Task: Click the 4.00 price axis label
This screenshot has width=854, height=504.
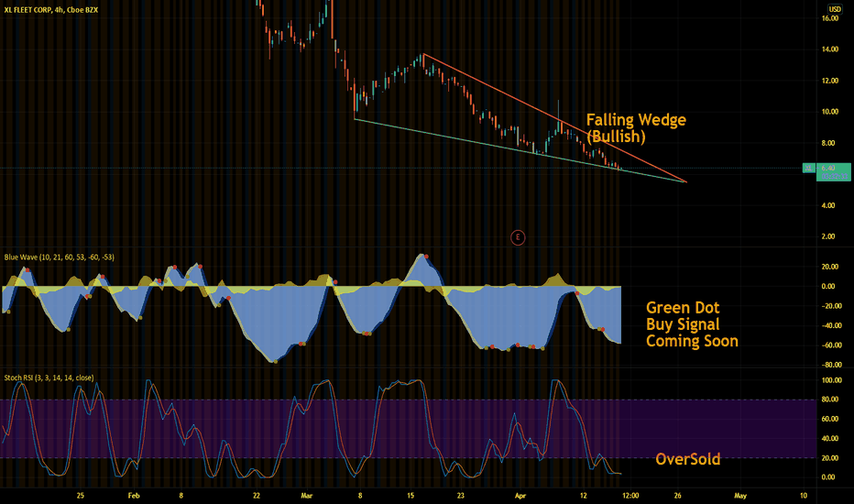Action: [828, 205]
